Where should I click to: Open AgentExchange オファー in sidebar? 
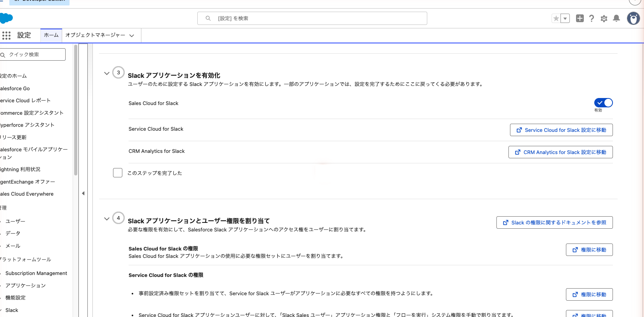pos(28,182)
